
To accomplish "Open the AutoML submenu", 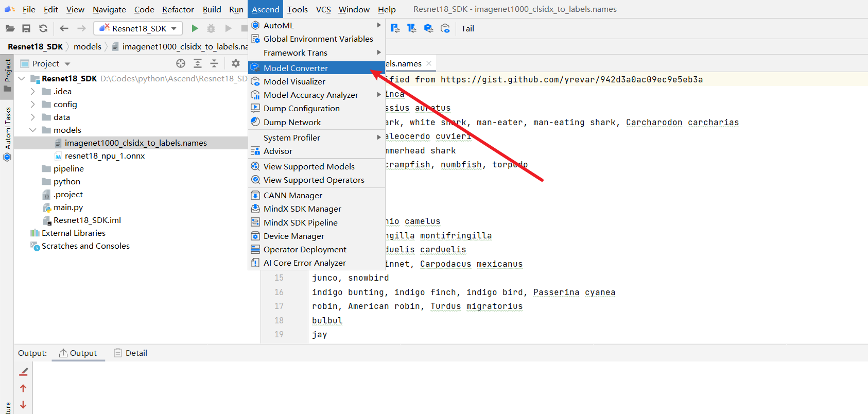I will point(317,25).
